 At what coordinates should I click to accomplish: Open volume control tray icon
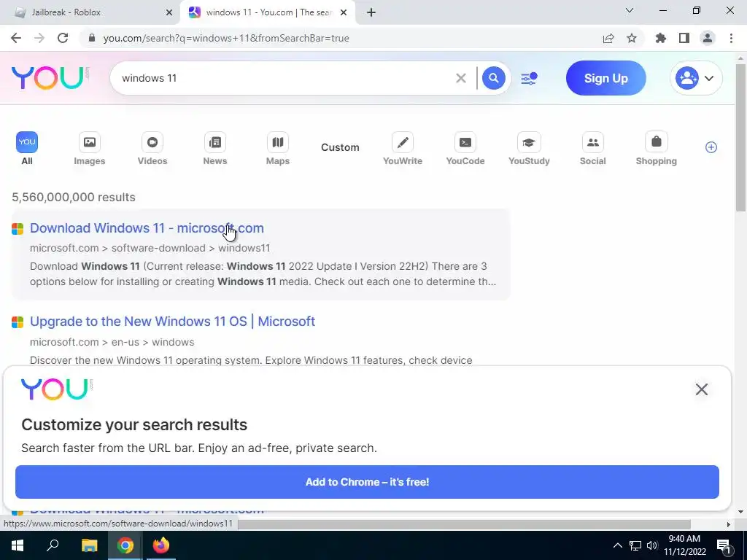(x=652, y=545)
